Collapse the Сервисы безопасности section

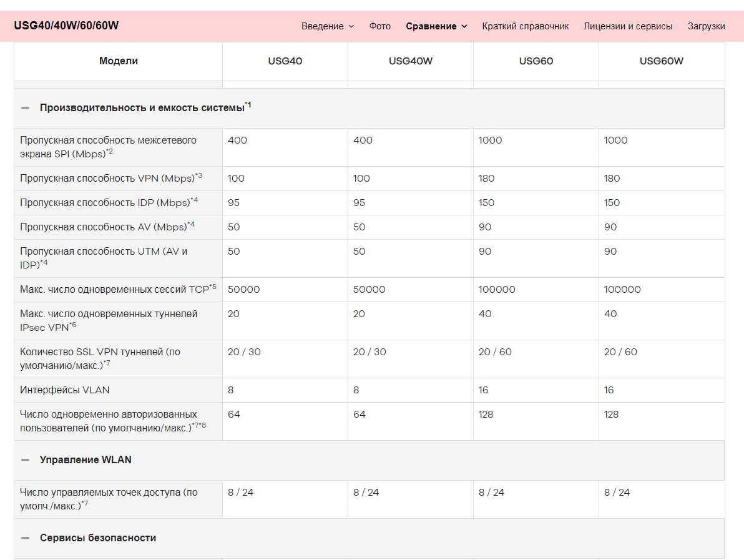tap(25, 538)
